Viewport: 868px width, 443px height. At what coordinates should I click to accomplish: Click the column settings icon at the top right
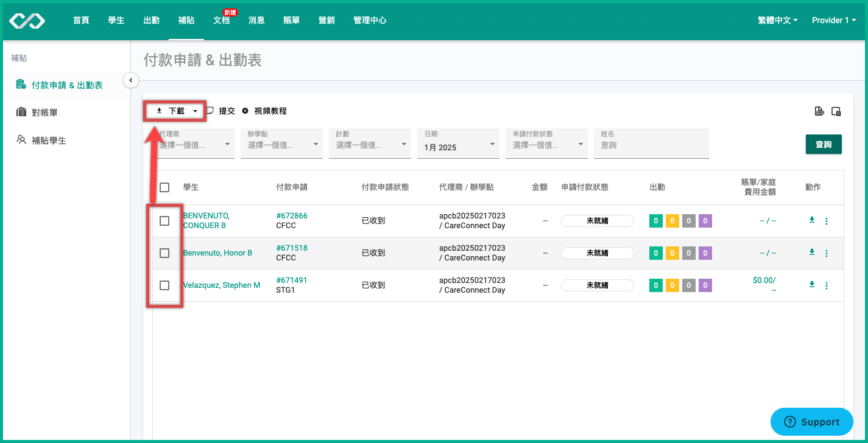click(x=836, y=111)
